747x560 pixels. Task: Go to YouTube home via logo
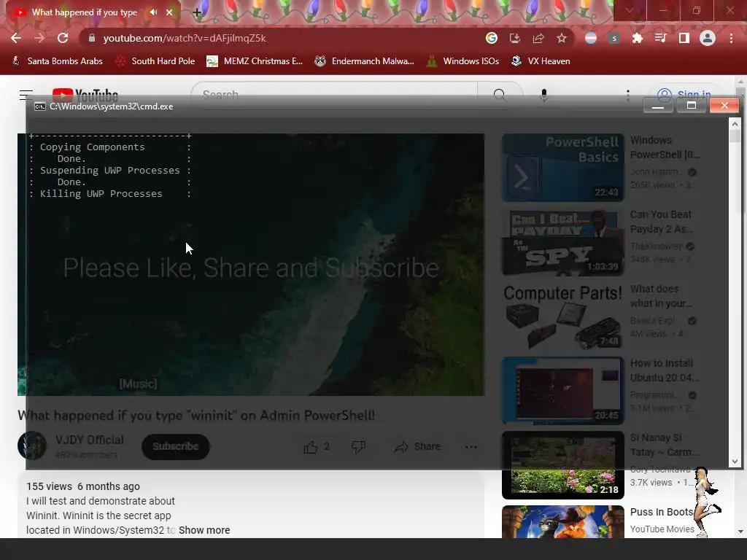(85, 95)
